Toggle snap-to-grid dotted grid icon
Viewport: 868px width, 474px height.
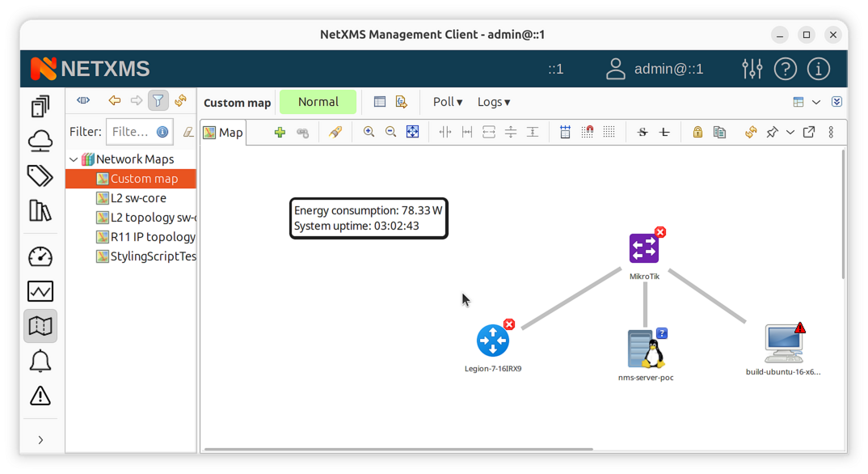click(x=609, y=133)
